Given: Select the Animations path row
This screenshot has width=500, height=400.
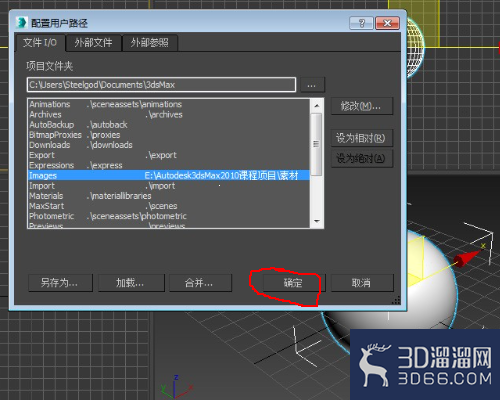Looking at the screenshot, I should (169, 104).
